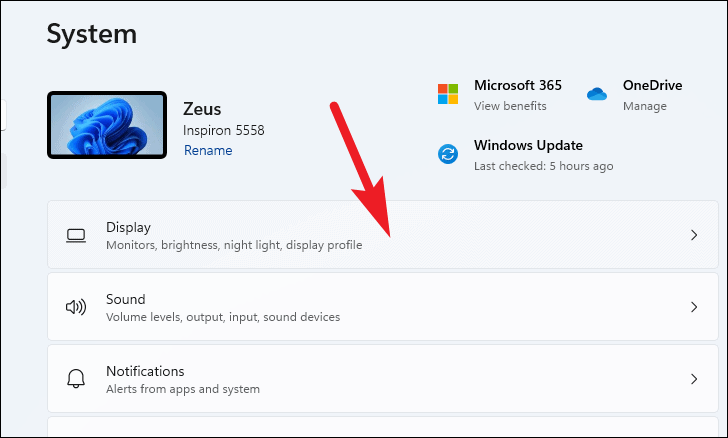Click the Display monitor icon
Image resolution: width=728 pixels, height=438 pixels.
(x=76, y=236)
